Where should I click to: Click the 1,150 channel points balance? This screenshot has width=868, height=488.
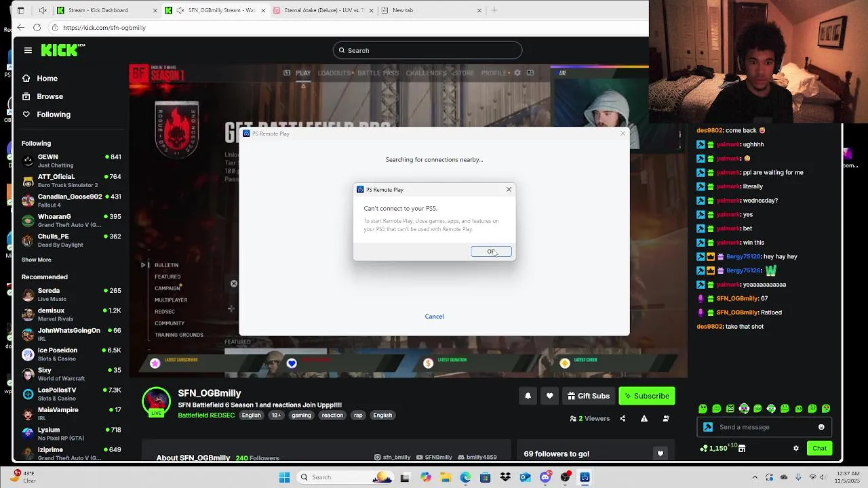pos(714,448)
